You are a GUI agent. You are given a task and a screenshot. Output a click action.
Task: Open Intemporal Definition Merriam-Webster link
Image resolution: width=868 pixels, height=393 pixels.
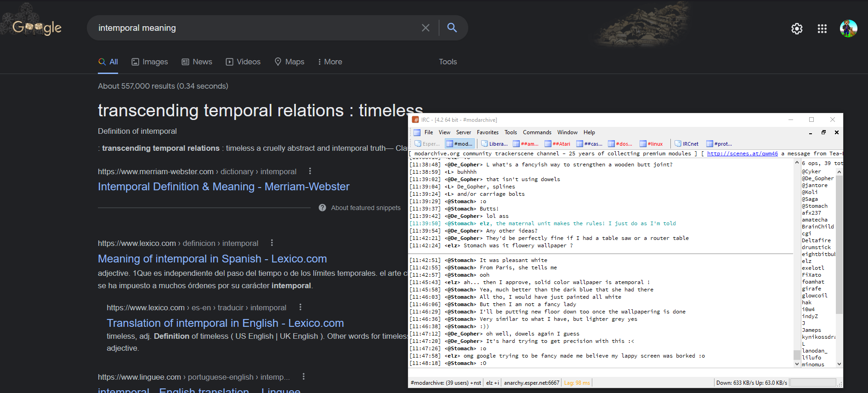point(224,187)
